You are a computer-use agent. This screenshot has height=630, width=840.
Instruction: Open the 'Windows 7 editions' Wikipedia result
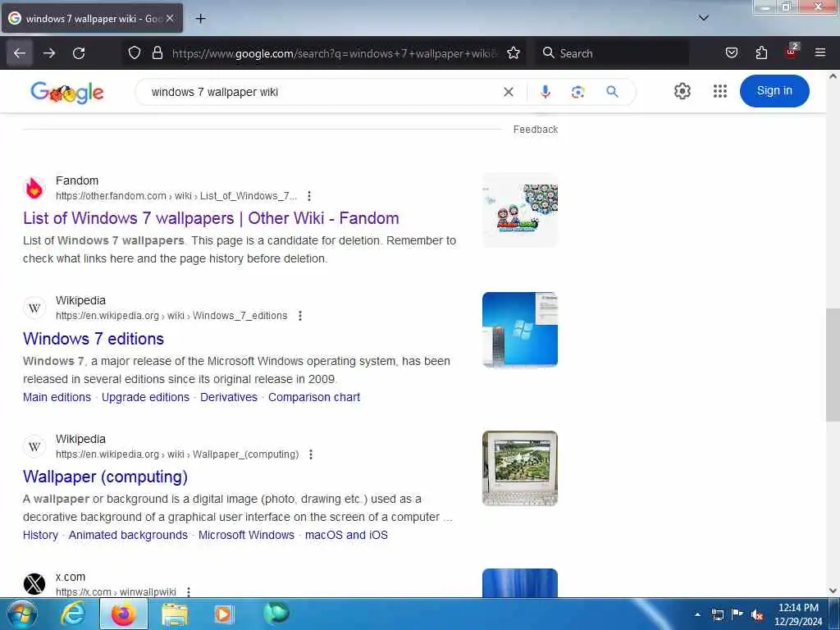[x=94, y=339]
